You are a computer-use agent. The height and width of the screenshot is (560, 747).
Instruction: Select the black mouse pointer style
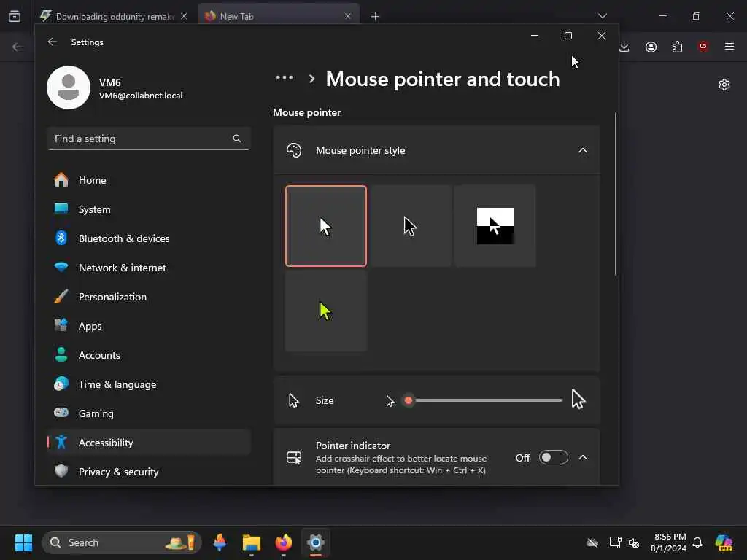411,226
